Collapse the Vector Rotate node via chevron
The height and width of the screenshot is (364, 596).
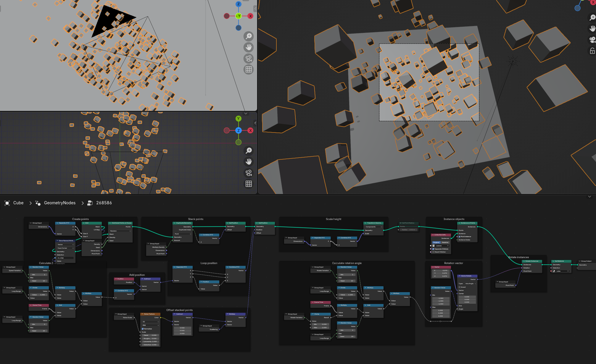tap(459, 276)
